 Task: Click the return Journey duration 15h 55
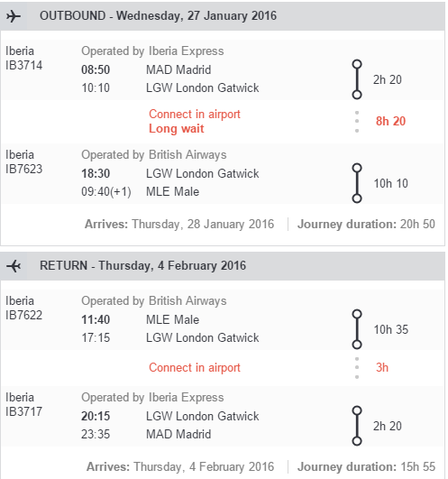pyautogui.click(x=366, y=466)
